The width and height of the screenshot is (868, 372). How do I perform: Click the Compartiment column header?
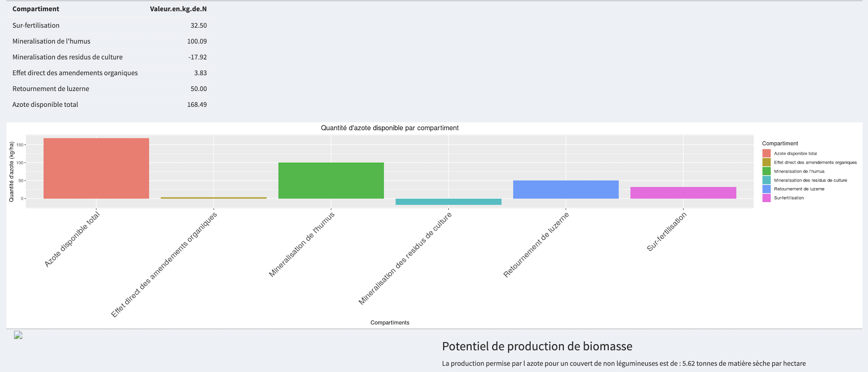click(x=36, y=9)
